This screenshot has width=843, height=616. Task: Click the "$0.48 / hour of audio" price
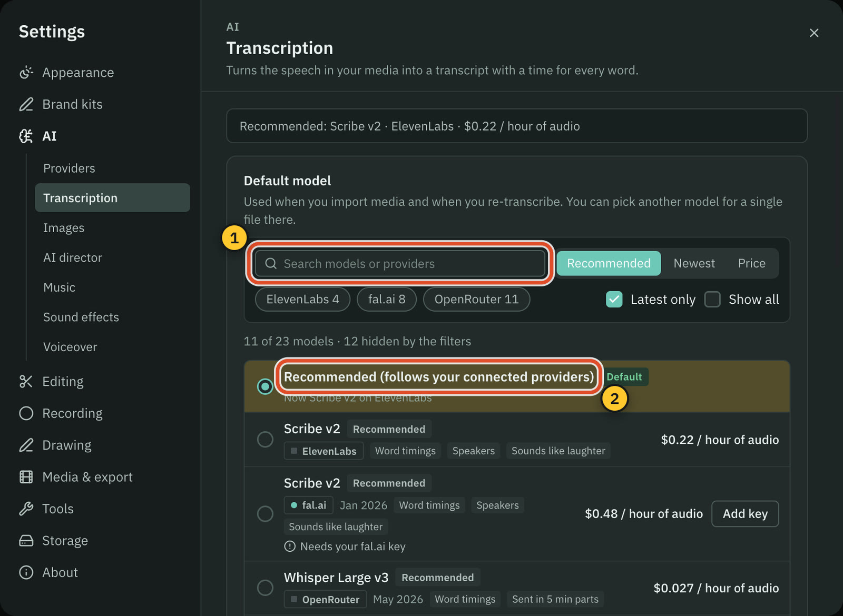click(644, 514)
